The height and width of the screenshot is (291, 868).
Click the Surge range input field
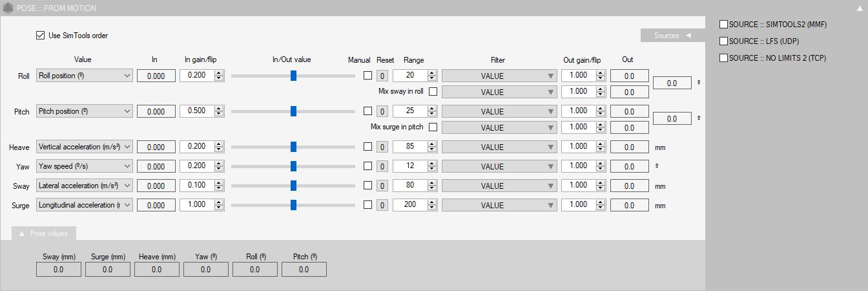tap(409, 205)
